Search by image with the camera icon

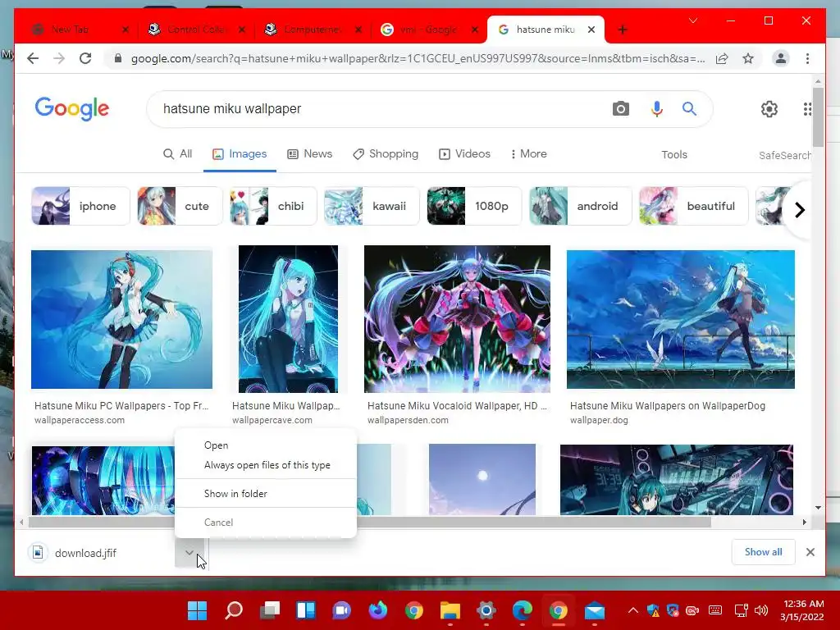[620, 109]
